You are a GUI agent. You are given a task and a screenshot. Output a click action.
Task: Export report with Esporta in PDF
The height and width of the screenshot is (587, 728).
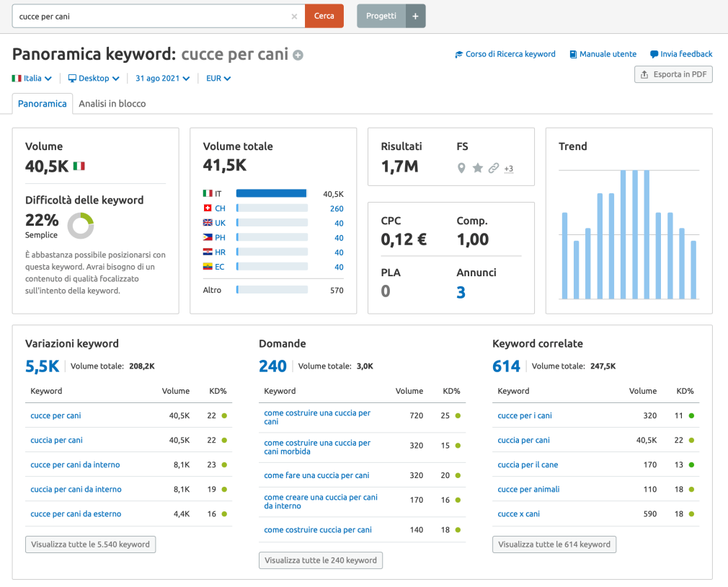point(673,74)
